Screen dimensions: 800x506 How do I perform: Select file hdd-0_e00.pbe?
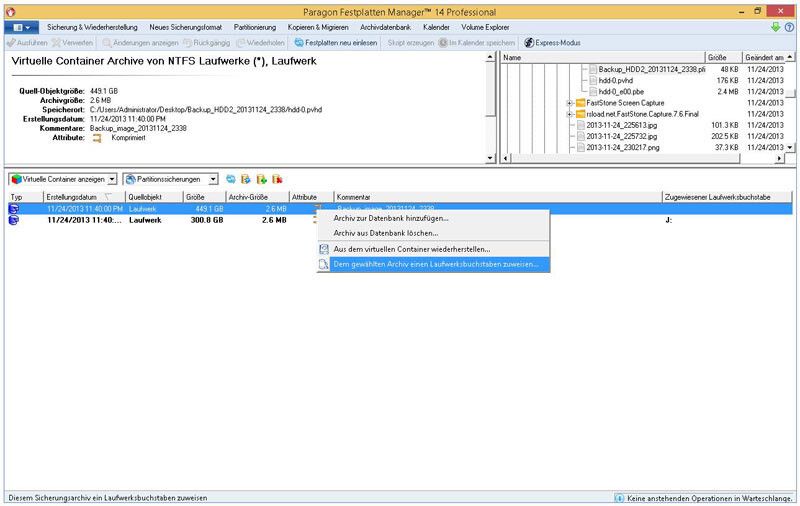(x=621, y=92)
